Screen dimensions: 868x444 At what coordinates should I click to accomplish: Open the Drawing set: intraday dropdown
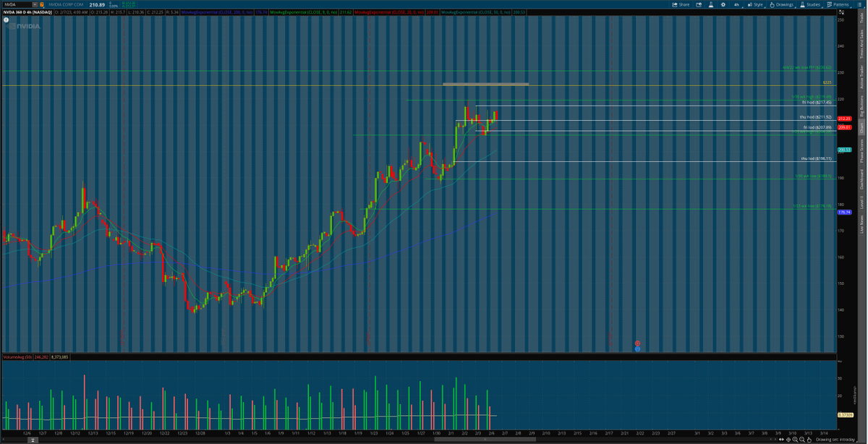(837, 439)
